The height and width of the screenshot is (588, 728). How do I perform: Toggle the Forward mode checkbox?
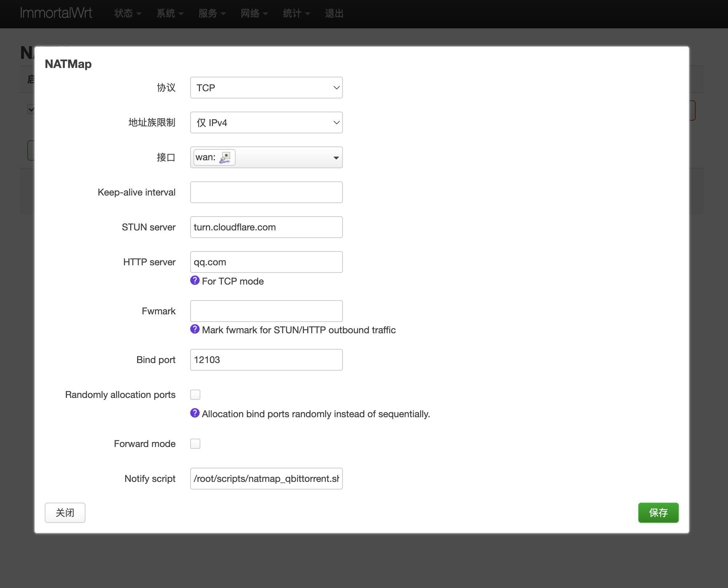pyautogui.click(x=195, y=444)
